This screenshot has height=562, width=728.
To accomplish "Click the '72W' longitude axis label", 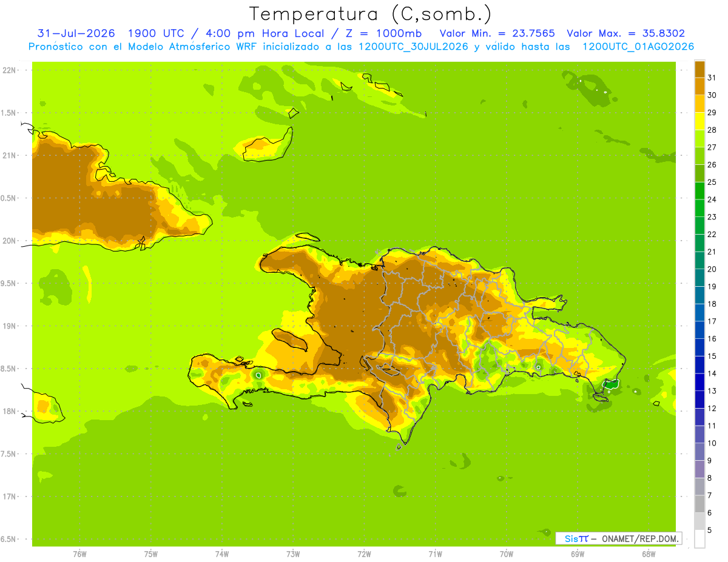I will coord(365,554).
